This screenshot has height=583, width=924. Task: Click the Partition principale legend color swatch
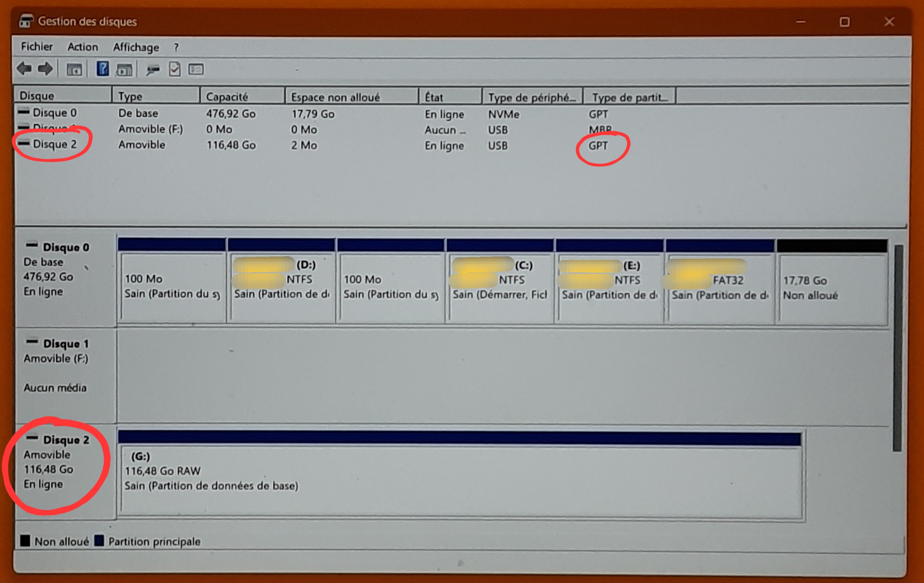[x=99, y=541]
